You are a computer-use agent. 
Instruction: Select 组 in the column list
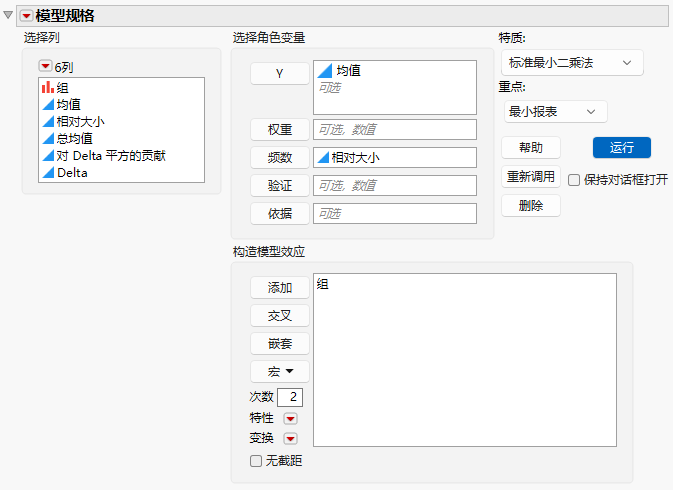63,88
